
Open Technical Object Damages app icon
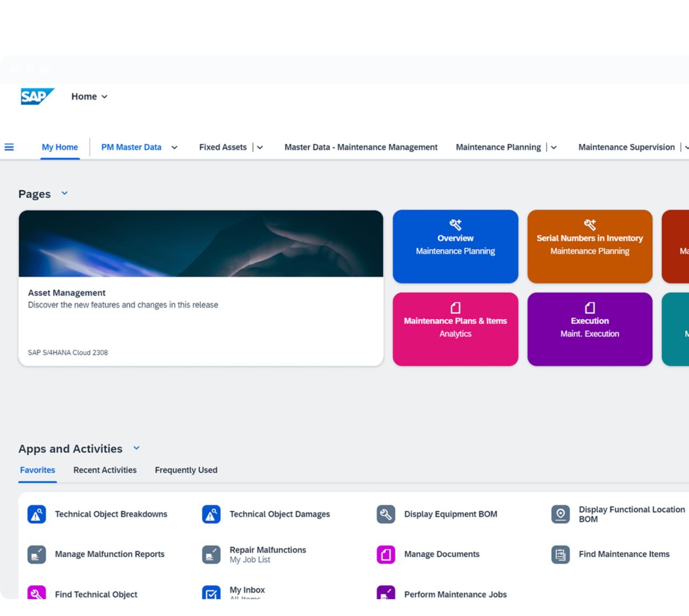click(x=211, y=514)
